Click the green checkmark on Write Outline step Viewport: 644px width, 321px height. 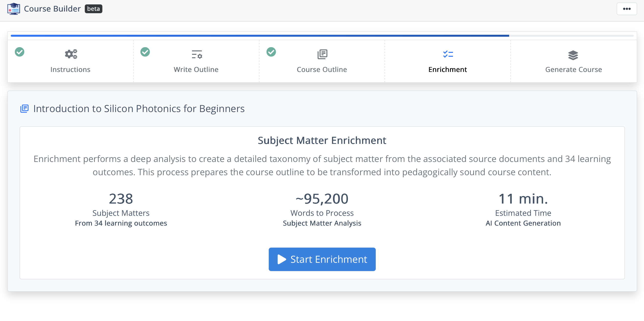(x=145, y=52)
